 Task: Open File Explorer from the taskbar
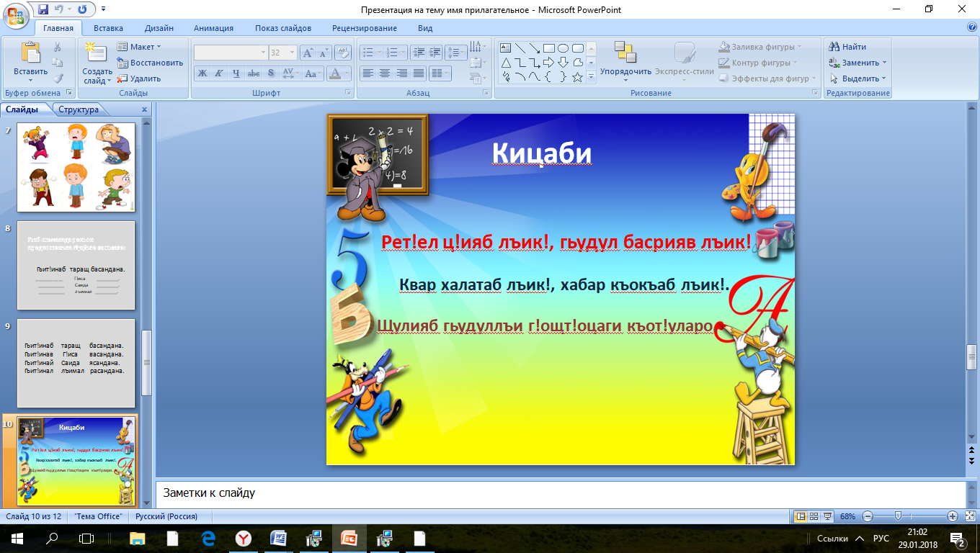(x=138, y=538)
